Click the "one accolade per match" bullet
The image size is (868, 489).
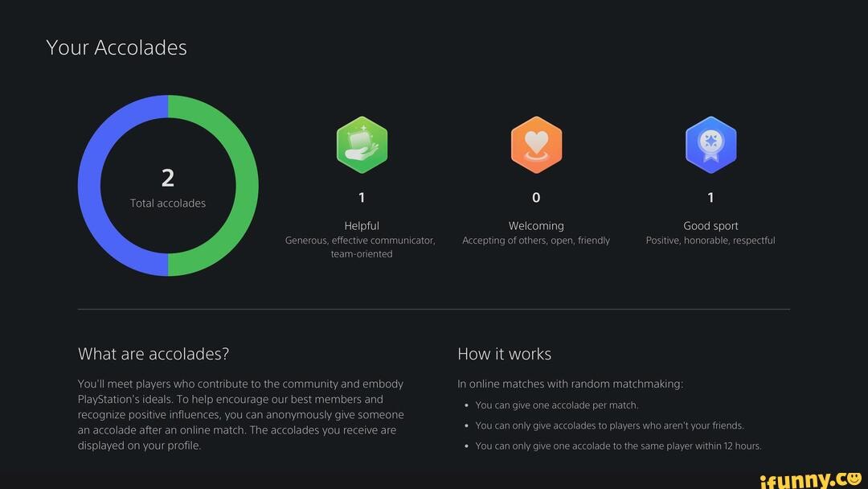click(x=556, y=405)
